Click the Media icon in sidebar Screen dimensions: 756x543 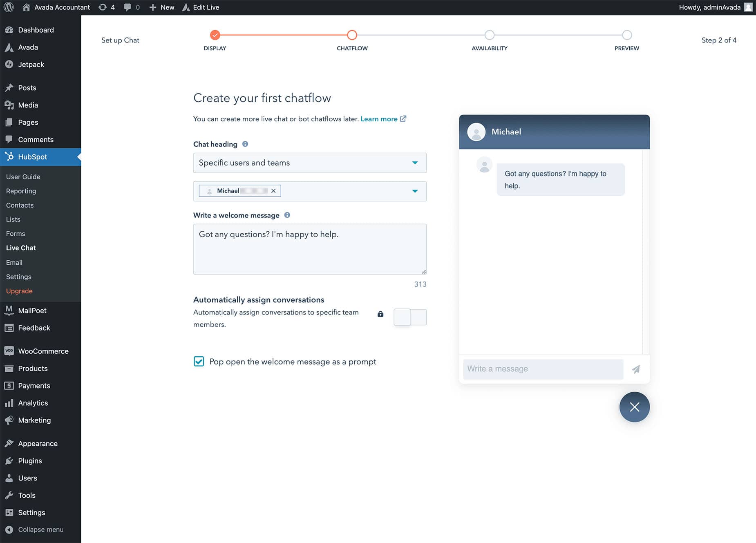coord(9,105)
